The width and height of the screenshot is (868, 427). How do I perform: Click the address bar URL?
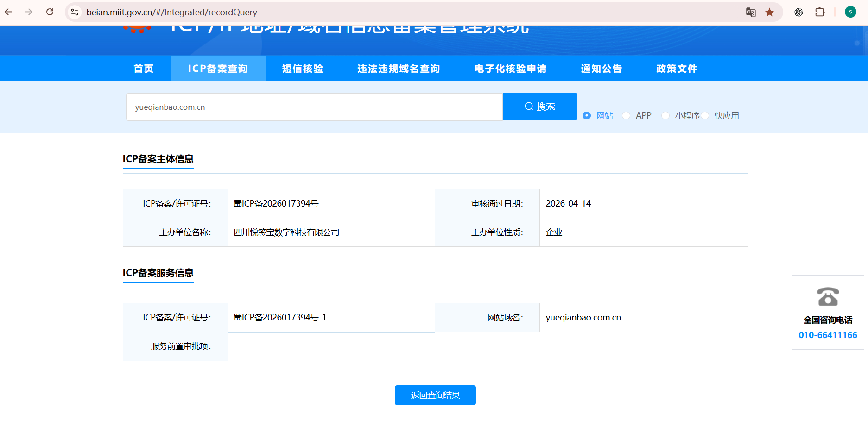click(x=172, y=13)
